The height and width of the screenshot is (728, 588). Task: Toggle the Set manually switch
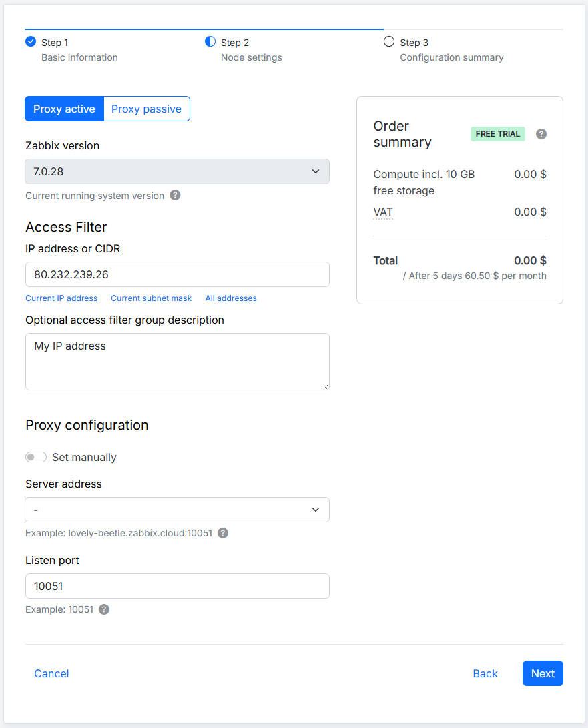pos(36,457)
